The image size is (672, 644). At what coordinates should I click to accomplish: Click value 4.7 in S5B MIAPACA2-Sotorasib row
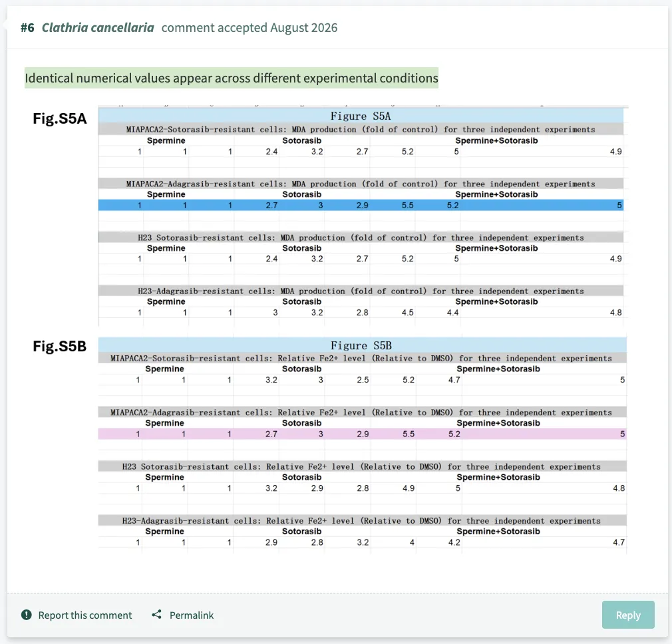[x=454, y=380]
